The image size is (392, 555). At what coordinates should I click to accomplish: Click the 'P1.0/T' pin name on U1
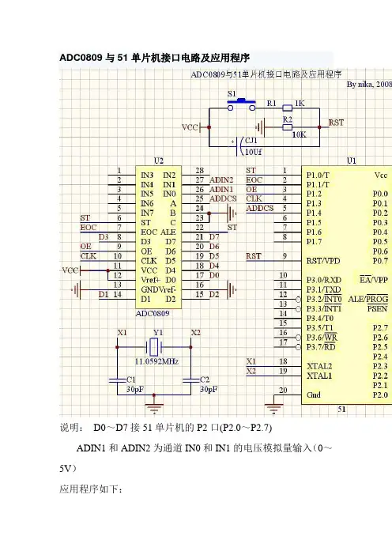(318, 176)
